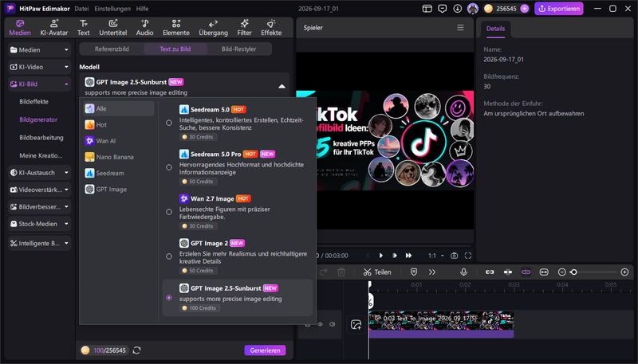Open the Untertitel panel

(113, 28)
